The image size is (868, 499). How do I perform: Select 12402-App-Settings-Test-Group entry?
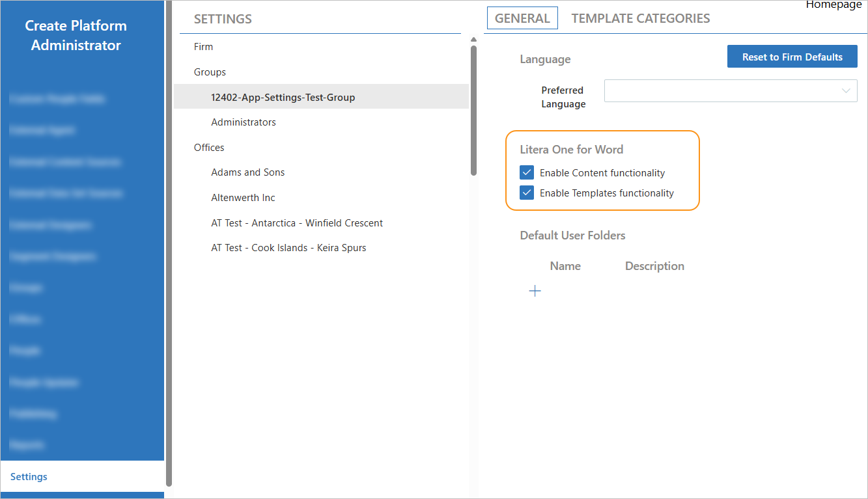pos(321,98)
